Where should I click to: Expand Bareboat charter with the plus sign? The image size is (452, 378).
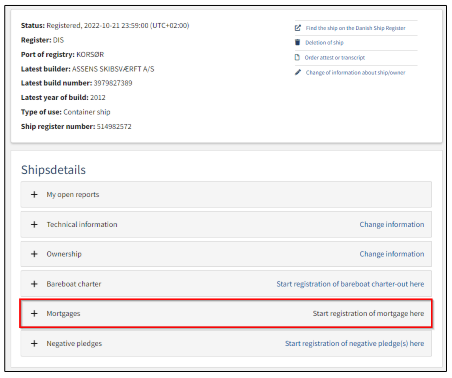point(34,284)
